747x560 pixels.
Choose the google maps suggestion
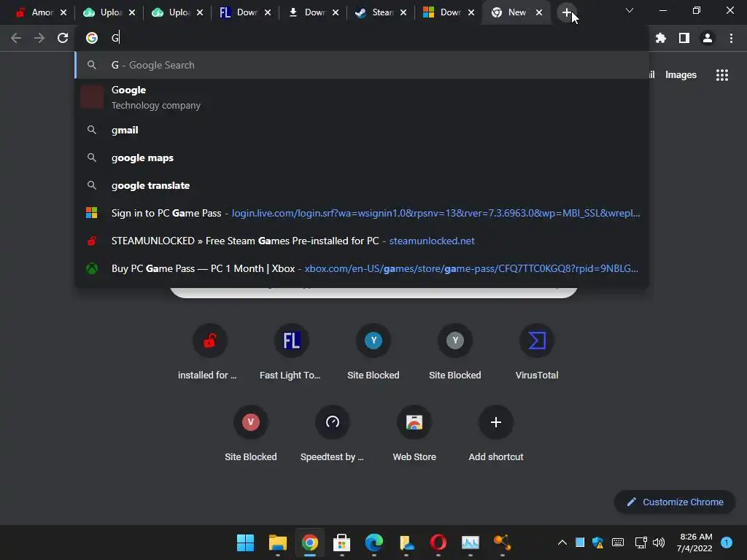pos(362,157)
